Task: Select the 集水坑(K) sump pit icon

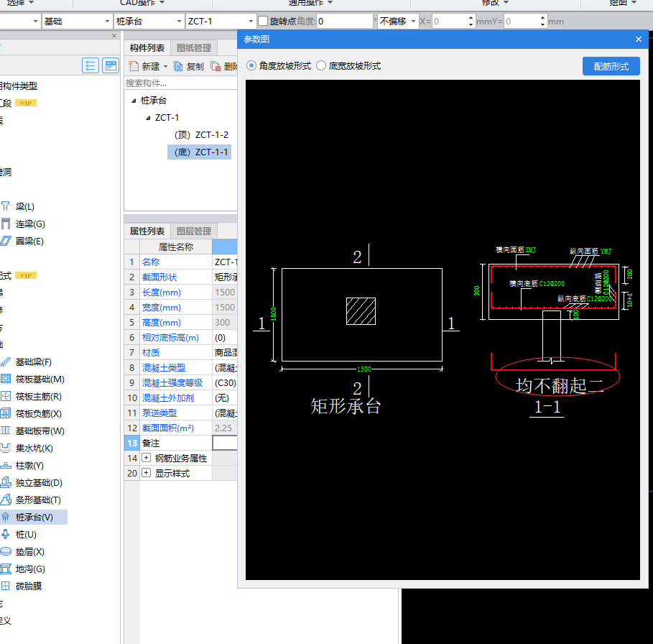Action: coord(6,448)
